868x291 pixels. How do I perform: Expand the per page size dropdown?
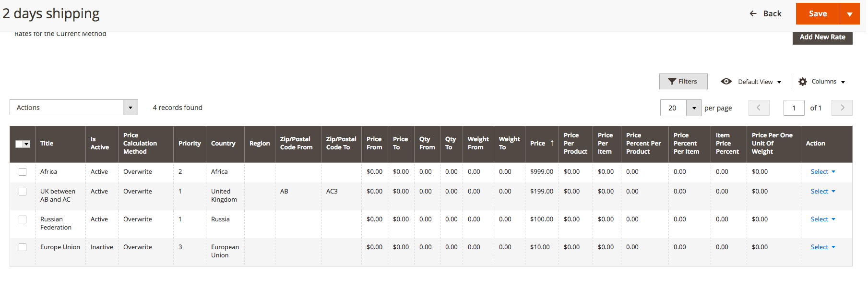tap(694, 108)
